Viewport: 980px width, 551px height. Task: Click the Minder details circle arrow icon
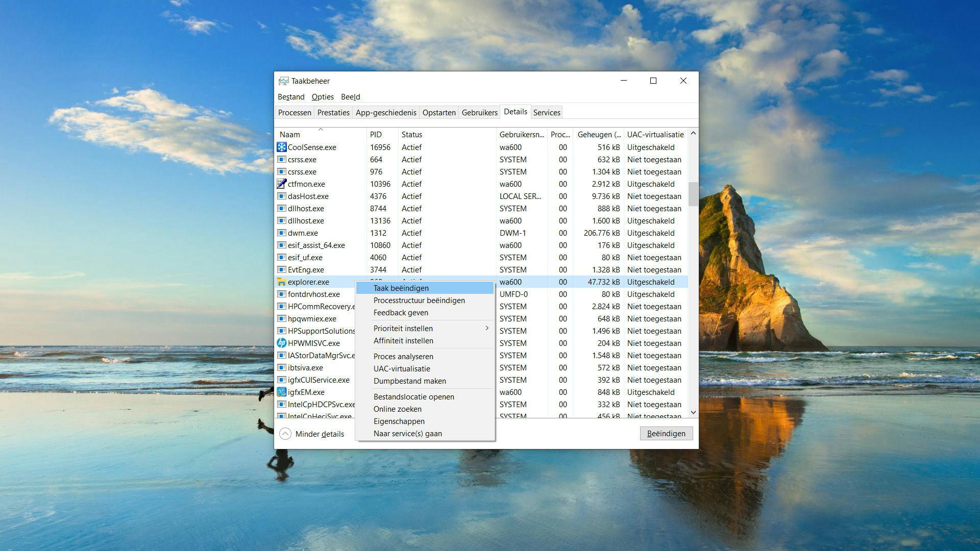point(285,434)
